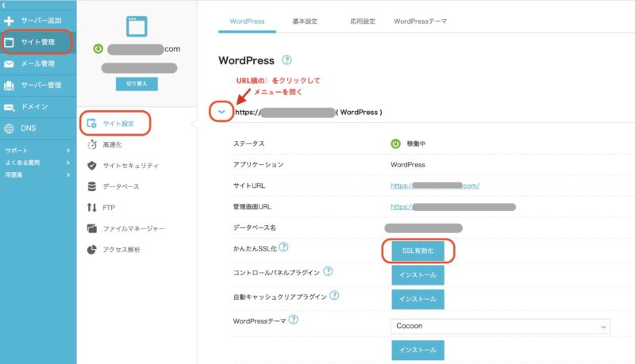This screenshot has height=364, width=635.
Task: Click the plus icon for サーバー追加
Action: 9,21
